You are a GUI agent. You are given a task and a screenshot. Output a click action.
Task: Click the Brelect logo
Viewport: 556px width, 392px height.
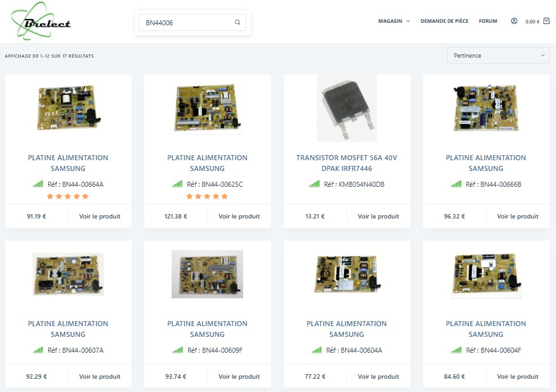(x=41, y=21)
